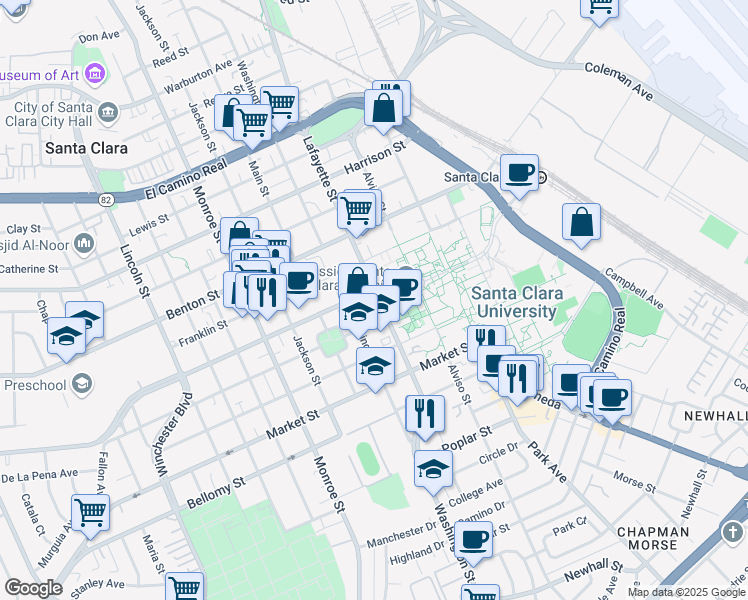This screenshot has width=748, height=600.
Task: Select the Campbell Ave street label
Action: 634,289
